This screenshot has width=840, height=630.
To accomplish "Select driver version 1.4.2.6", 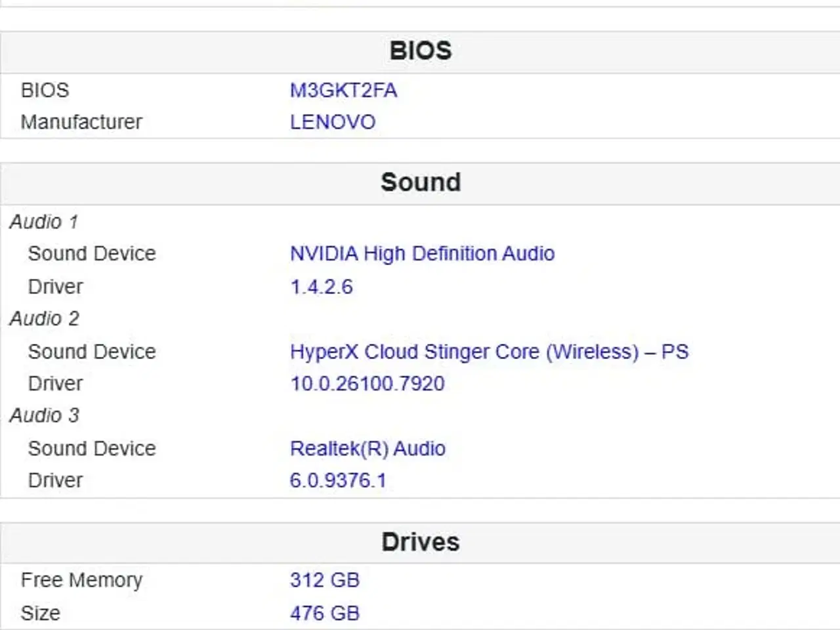I will click(321, 287).
